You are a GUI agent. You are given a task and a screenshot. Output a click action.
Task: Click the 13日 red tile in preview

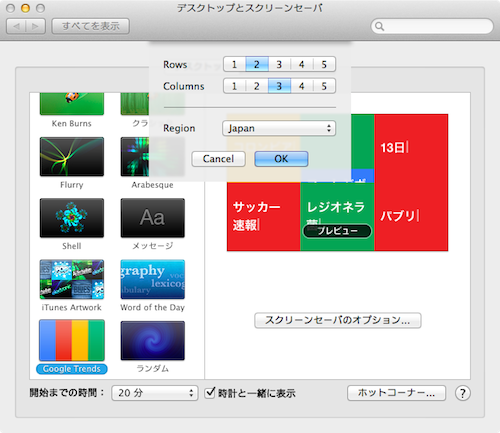[411, 148]
